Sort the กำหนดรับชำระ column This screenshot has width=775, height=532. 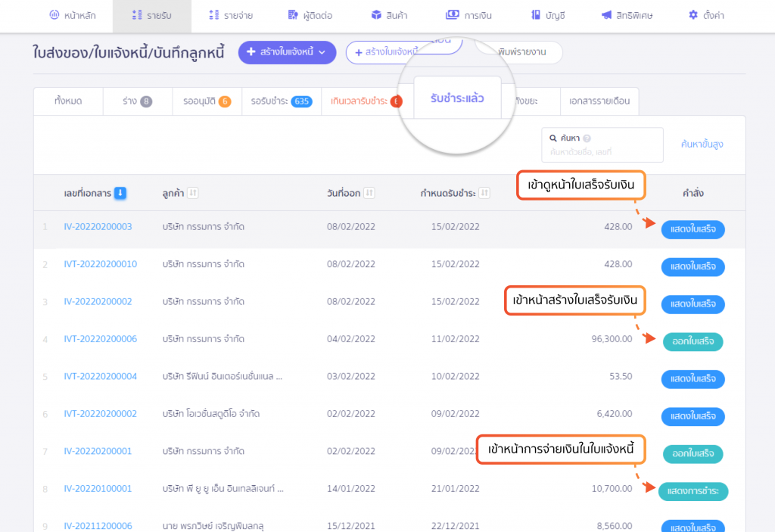point(484,193)
